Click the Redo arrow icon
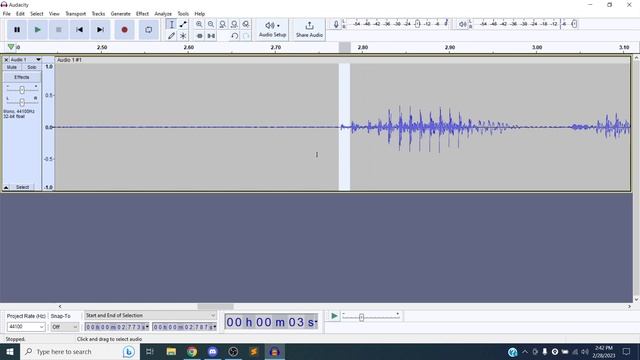The width and height of the screenshot is (640, 360). click(x=246, y=36)
